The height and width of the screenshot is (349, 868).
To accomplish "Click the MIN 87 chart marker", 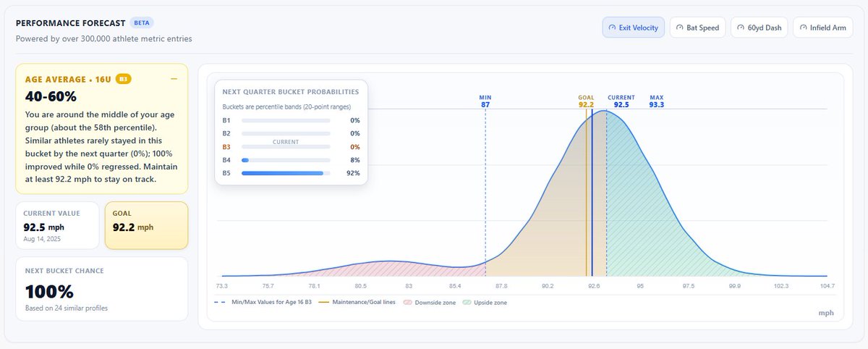I will [485, 101].
